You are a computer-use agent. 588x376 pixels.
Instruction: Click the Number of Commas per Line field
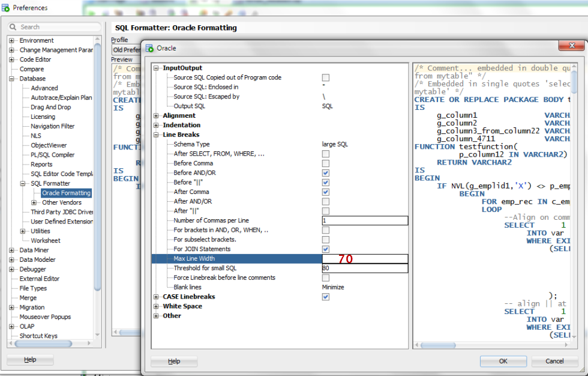coord(364,221)
